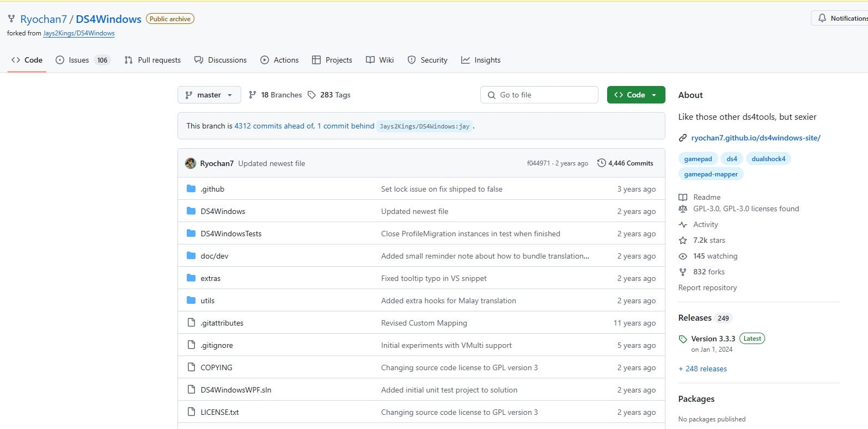Open commit 'Fixed tooltip typo in VS snippet'

pos(434,278)
